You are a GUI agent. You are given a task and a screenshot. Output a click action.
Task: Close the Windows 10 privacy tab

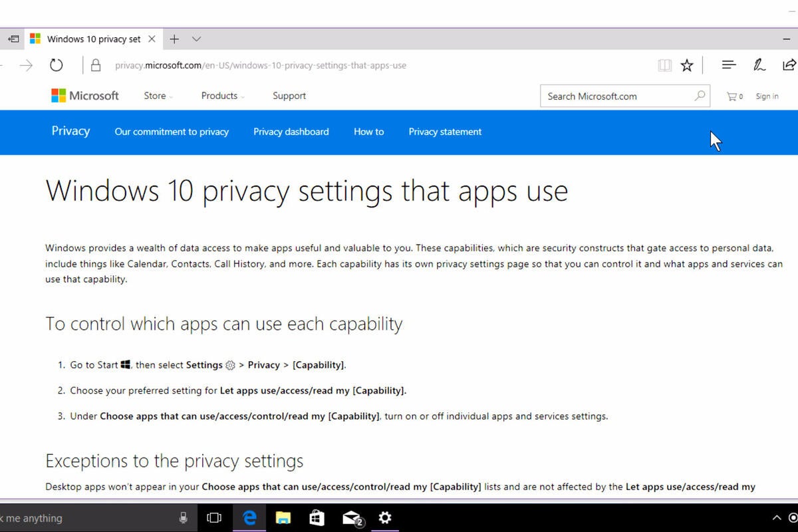point(152,39)
